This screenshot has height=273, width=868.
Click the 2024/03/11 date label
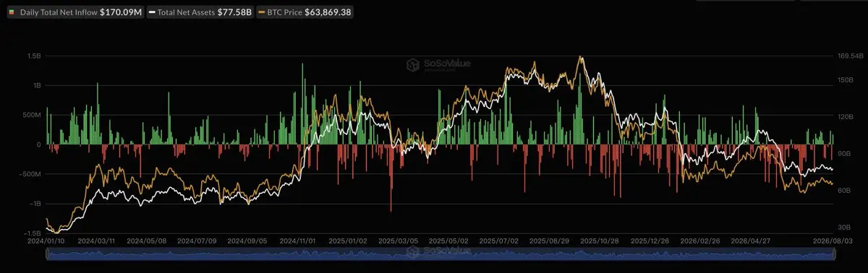point(95,240)
